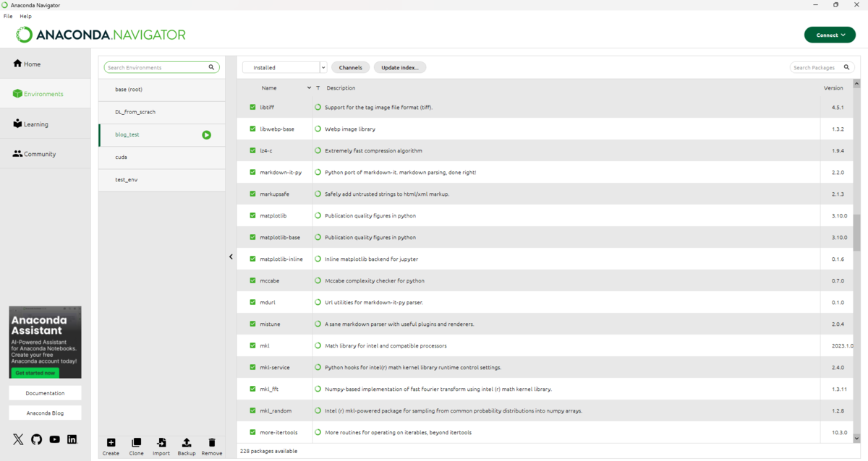Click the mkl_random package name
The width and height of the screenshot is (868, 461).
[x=276, y=410]
